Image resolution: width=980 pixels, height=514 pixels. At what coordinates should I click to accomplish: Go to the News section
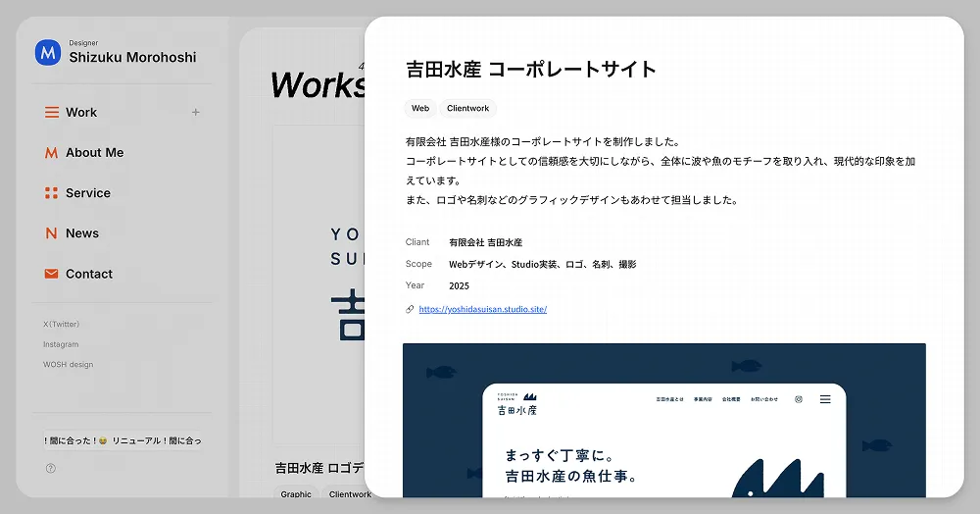(82, 233)
